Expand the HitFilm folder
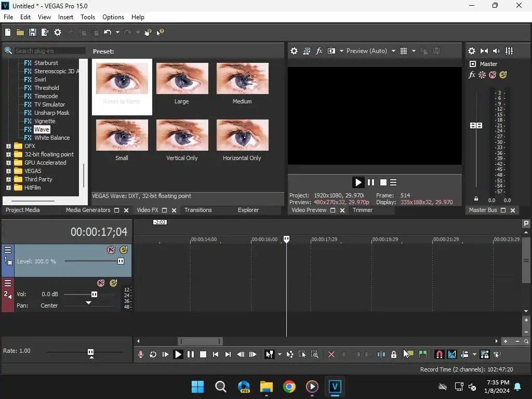This screenshot has height=399, width=532. (8, 188)
